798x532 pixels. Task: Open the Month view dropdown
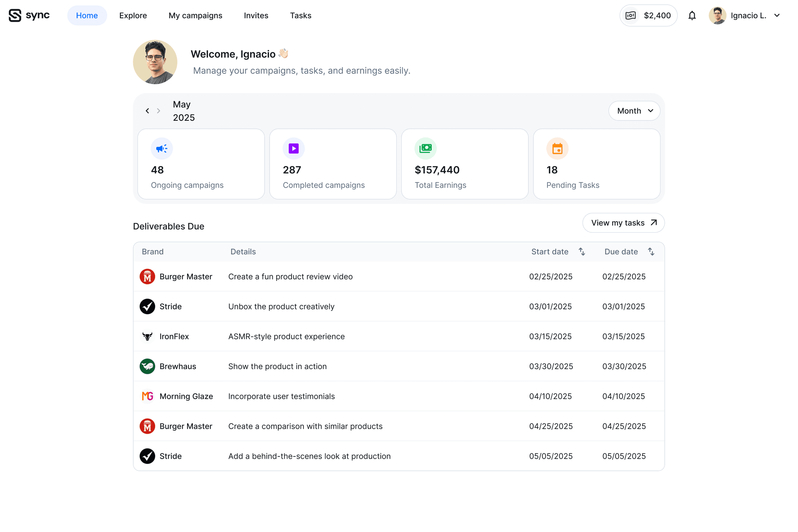[634, 111]
